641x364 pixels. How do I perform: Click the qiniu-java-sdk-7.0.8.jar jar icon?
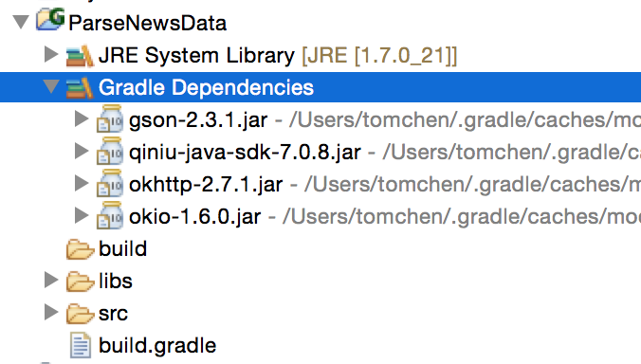[110, 151]
